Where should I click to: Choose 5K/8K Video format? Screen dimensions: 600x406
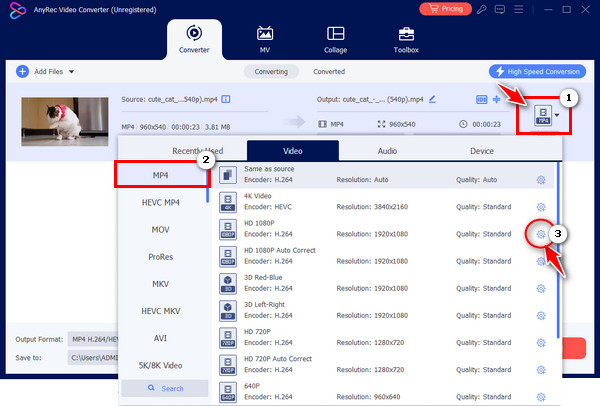point(161,365)
